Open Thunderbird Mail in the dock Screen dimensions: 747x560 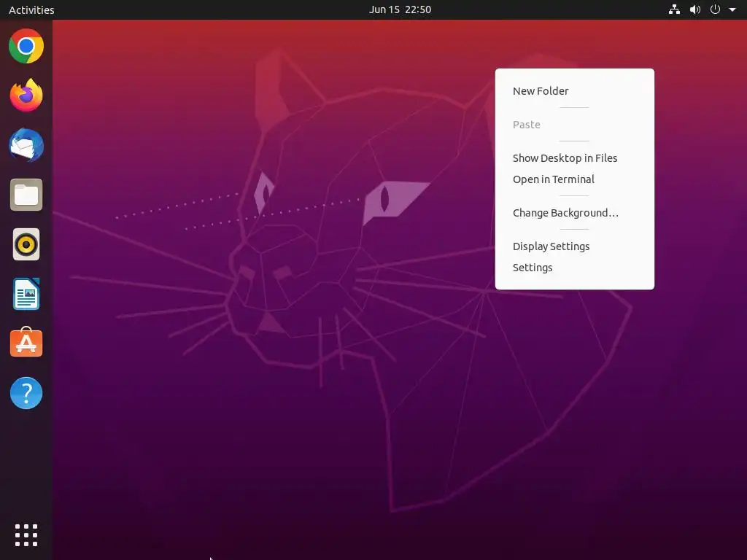pyautogui.click(x=26, y=145)
